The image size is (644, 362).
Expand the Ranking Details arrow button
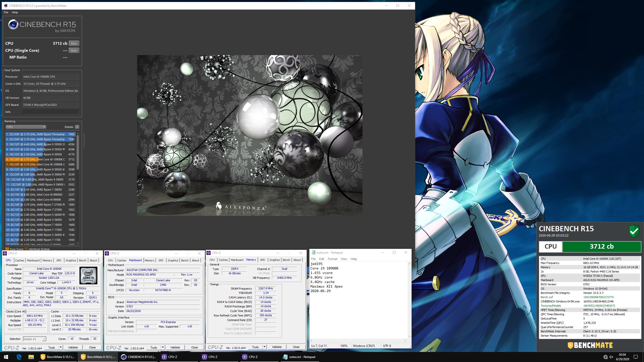77,127
